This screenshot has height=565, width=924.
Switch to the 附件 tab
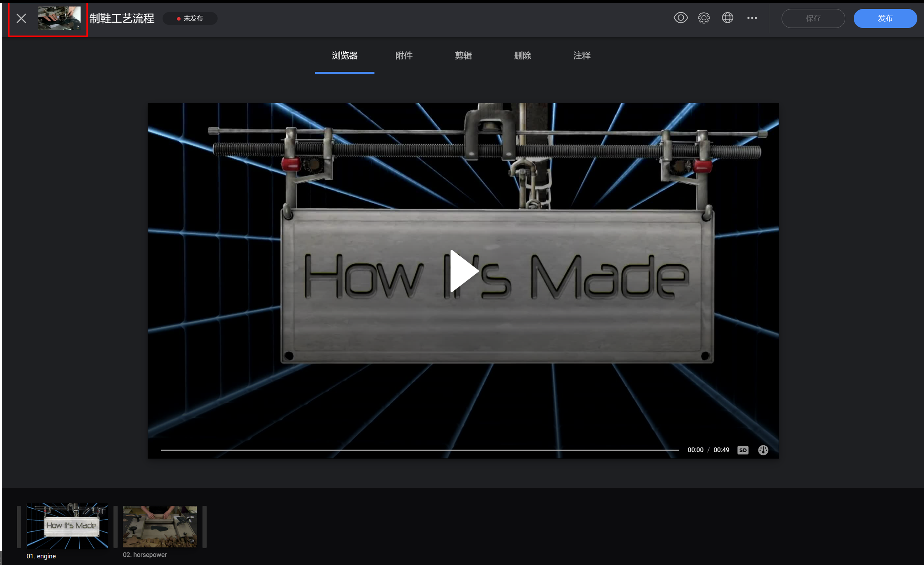point(404,56)
